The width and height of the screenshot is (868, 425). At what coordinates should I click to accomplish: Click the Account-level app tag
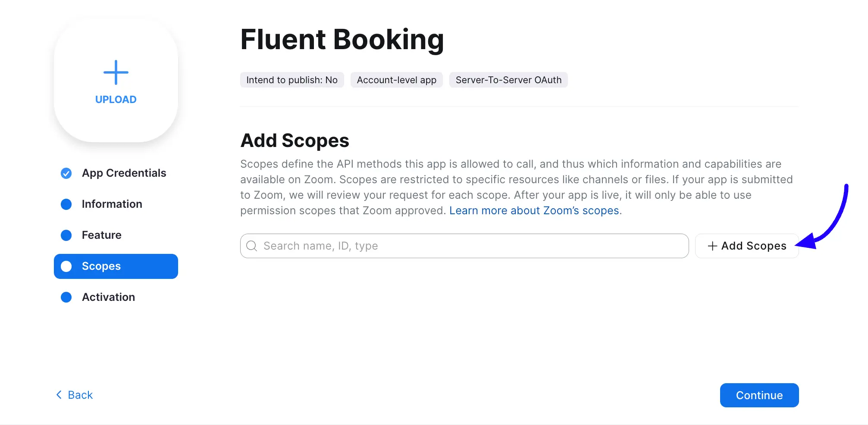(397, 80)
